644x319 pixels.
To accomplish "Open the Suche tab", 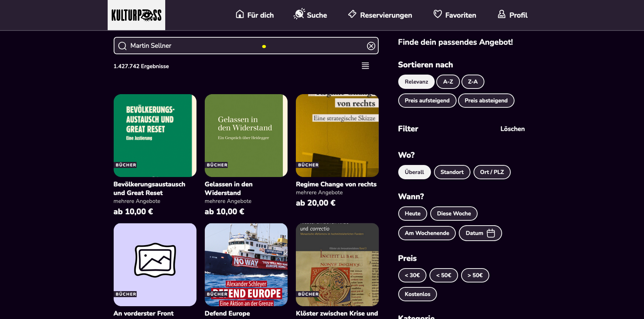I will (x=310, y=15).
